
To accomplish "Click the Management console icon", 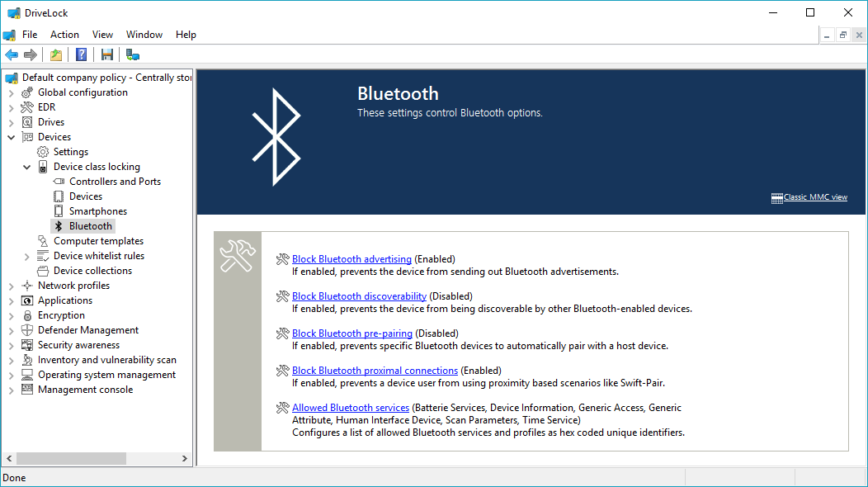I will 27,390.
